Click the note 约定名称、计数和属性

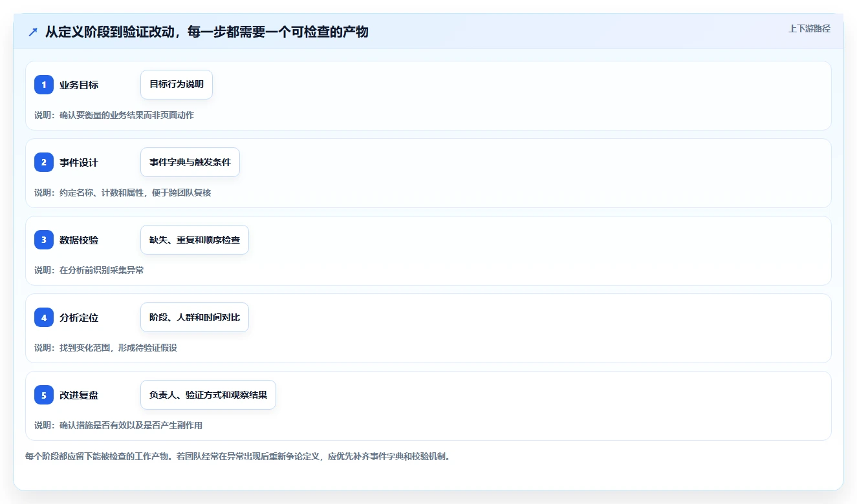102,193
